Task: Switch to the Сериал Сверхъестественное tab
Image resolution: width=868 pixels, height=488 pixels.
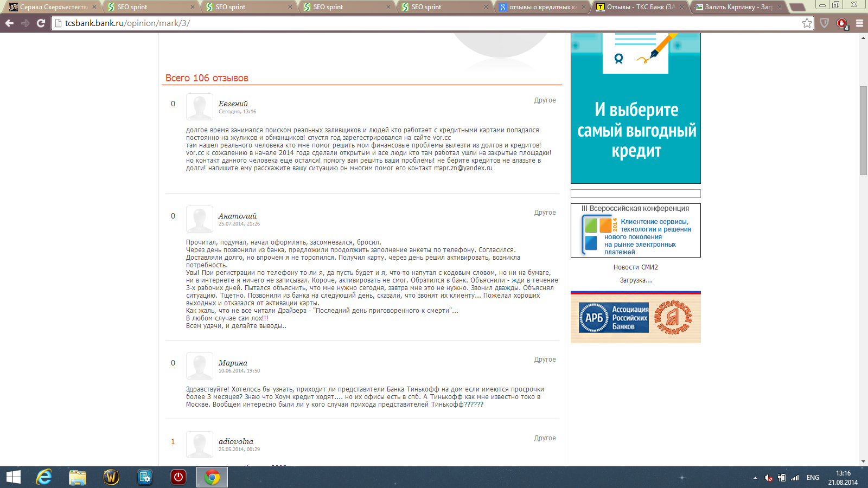Action: [x=53, y=7]
